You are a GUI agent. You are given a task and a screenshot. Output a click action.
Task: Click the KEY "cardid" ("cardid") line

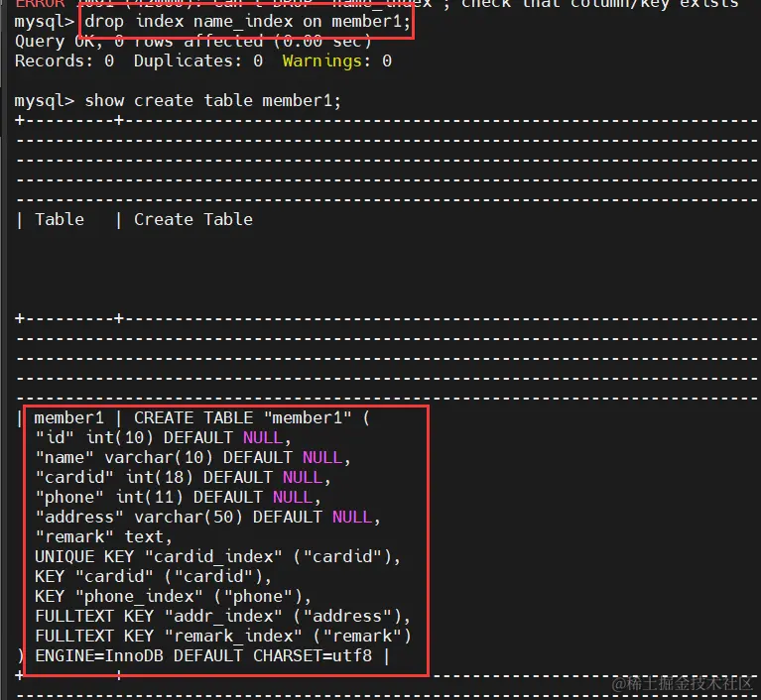pyautogui.click(x=154, y=576)
